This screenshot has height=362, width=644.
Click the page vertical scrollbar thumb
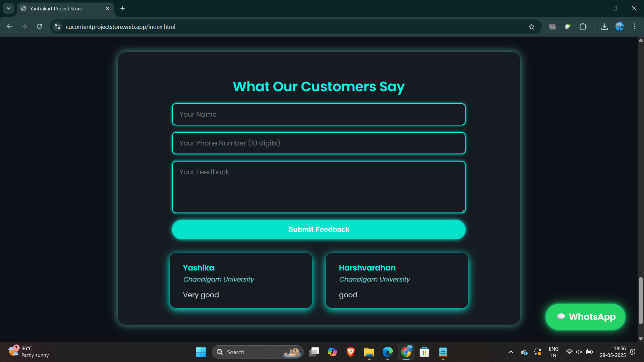pos(641,300)
